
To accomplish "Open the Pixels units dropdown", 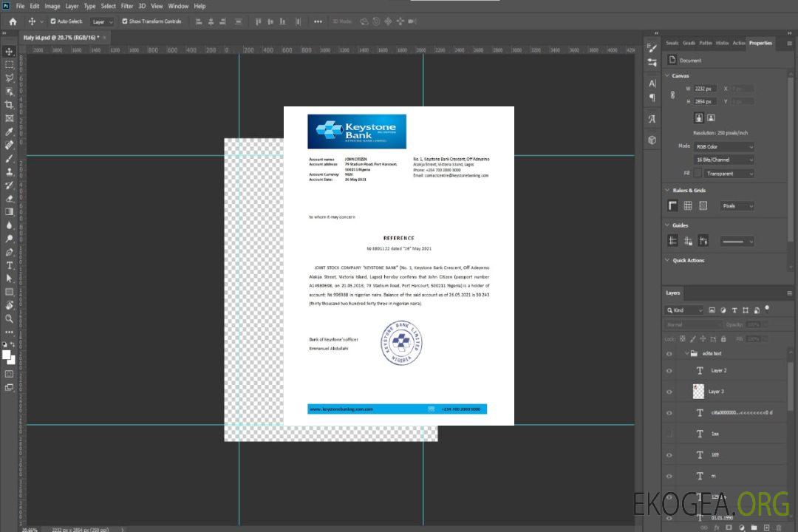I will pyautogui.click(x=737, y=206).
